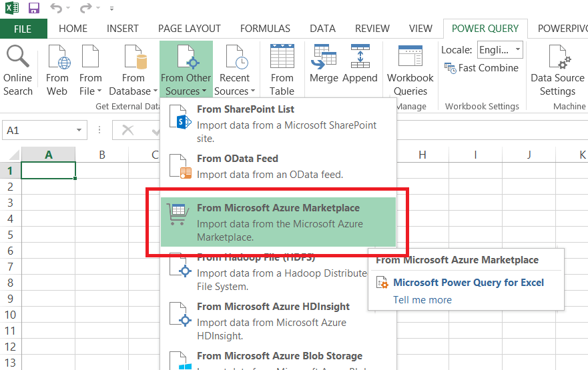Open Customize Quick Access Toolbar dropdown
Image resolution: width=588 pixels, height=370 pixels.
tap(111, 8)
